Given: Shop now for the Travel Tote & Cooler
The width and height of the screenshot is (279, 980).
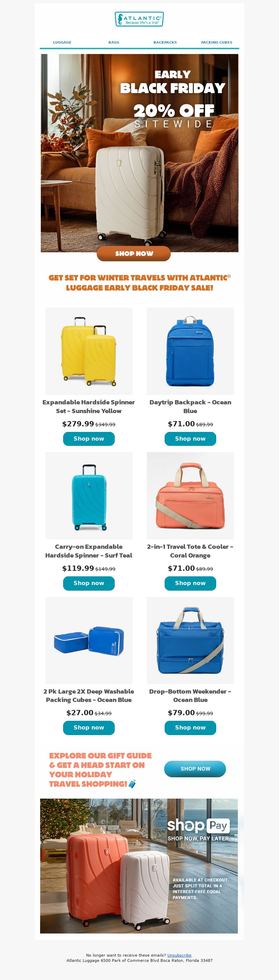Looking at the screenshot, I should click(x=190, y=583).
